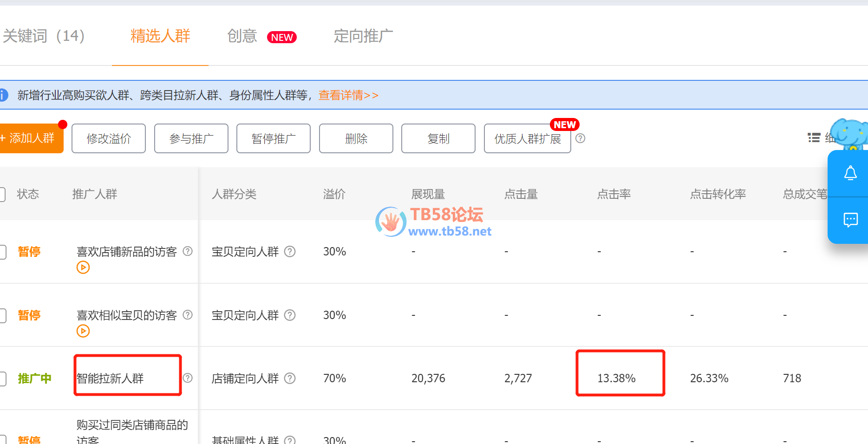
Task: Click play icon under 喜欢相似宝贝的访客
Action: click(x=83, y=331)
